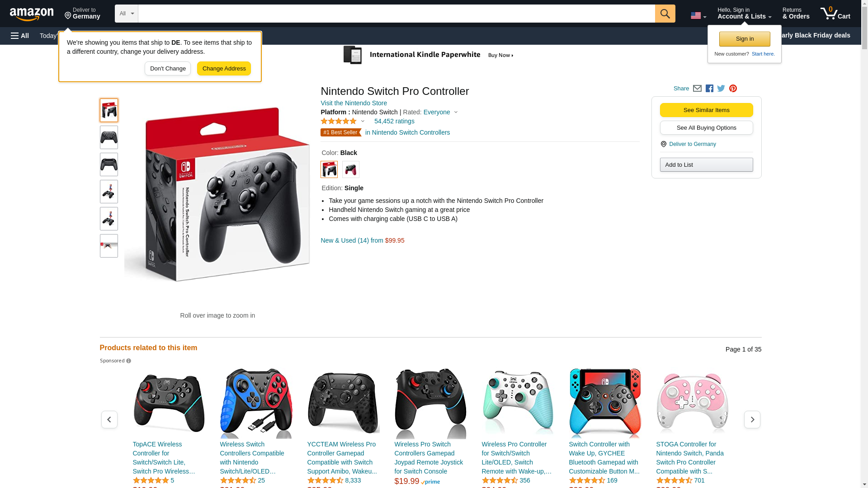Select the second color swatch option

coord(351,169)
